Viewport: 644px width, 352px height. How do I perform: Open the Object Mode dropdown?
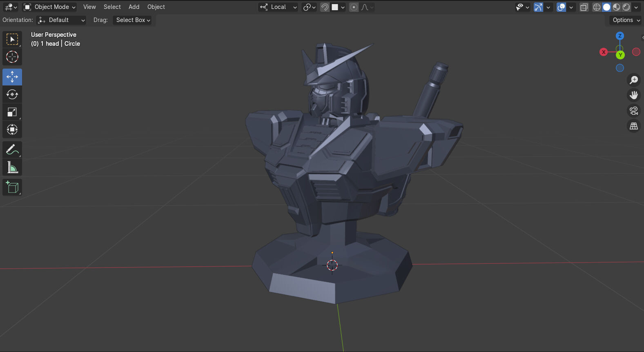tap(49, 7)
